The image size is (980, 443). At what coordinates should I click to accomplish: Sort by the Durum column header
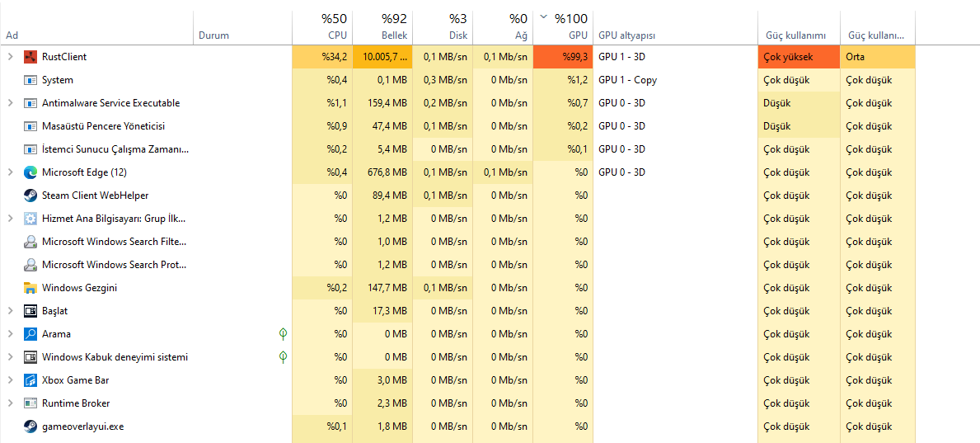(242, 27)
